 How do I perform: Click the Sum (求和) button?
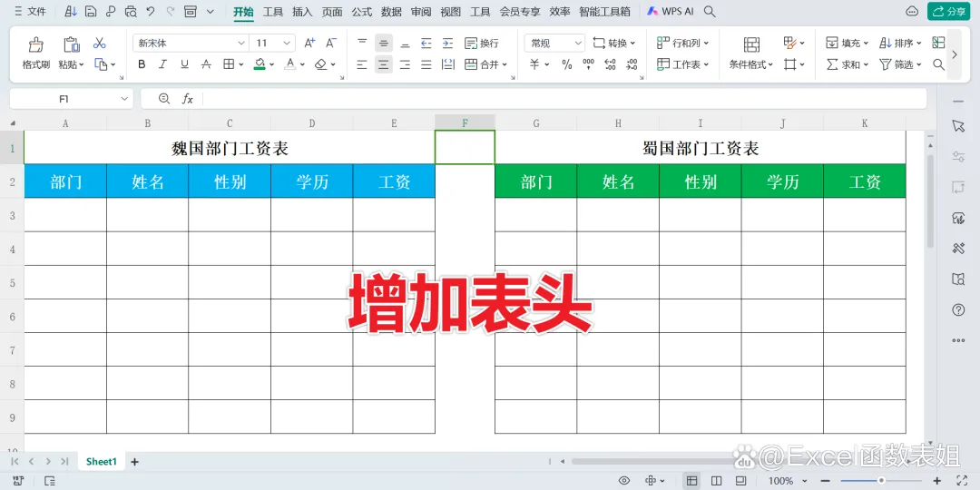coord(847,64)
